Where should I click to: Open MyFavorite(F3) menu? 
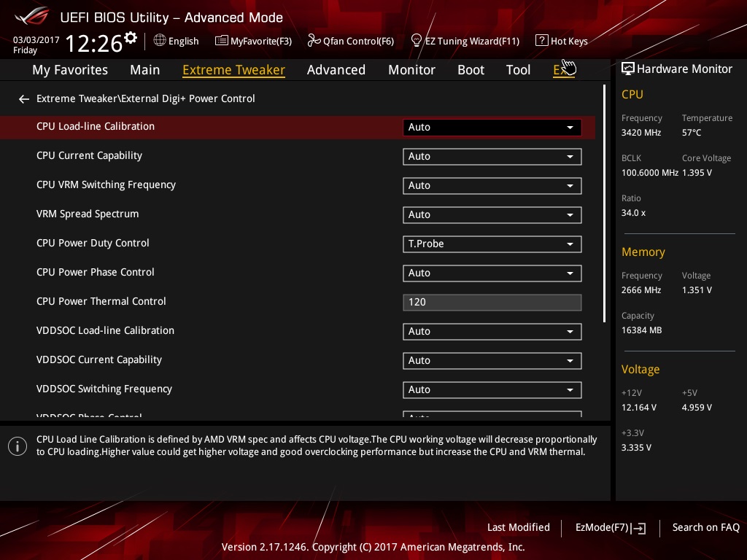(253, 41)
